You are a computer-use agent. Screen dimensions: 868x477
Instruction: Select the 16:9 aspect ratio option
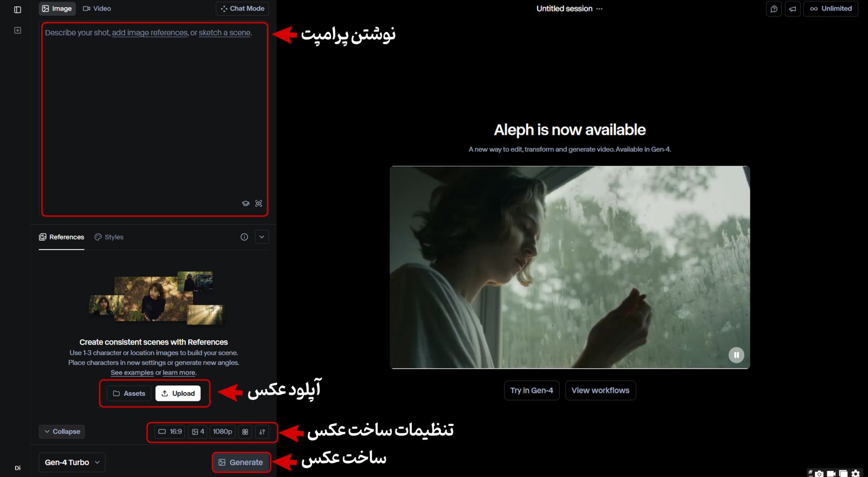tap(170, 432)
